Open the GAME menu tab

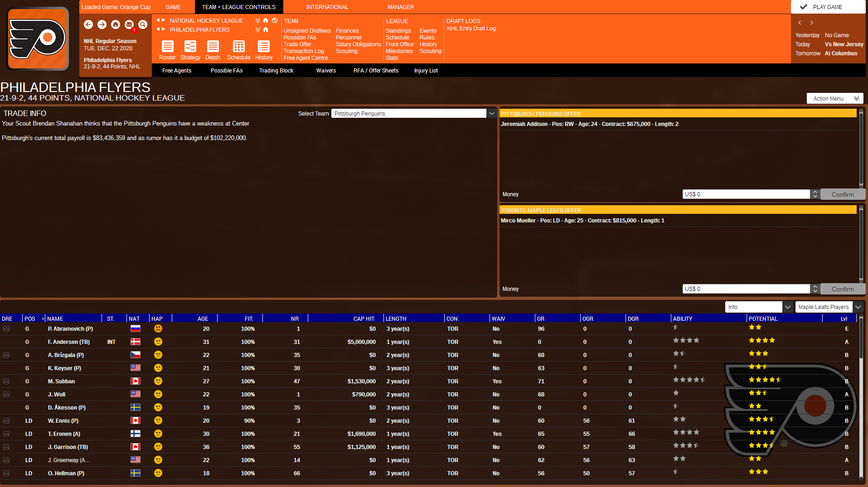coord(173,7)
